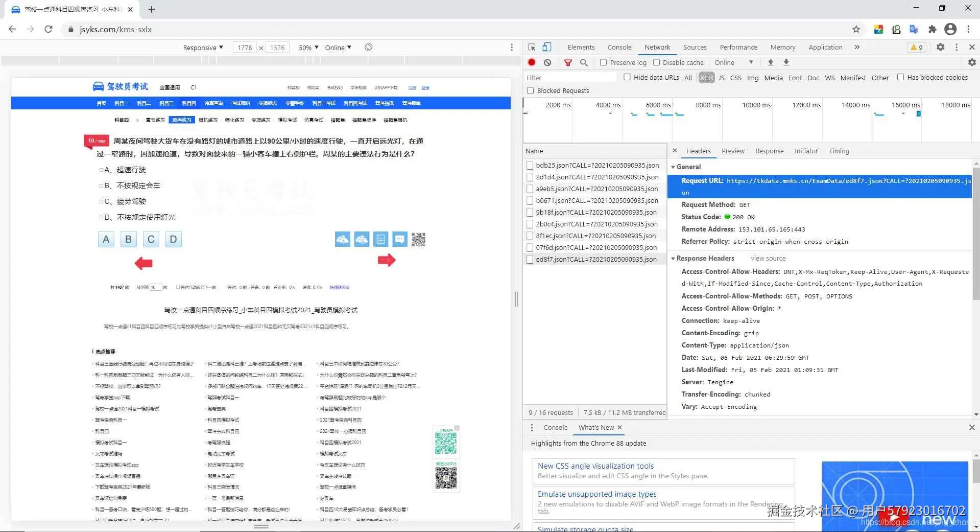This screenshot has height=532, width=980.
Task: Click the network Filter text field
Action: pos(570,78)
